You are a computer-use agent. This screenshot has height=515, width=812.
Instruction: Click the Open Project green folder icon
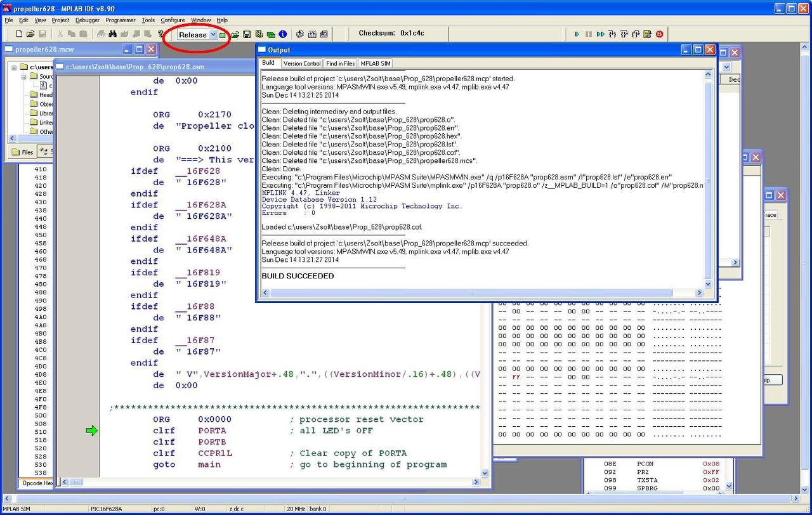tap(235, 35)
